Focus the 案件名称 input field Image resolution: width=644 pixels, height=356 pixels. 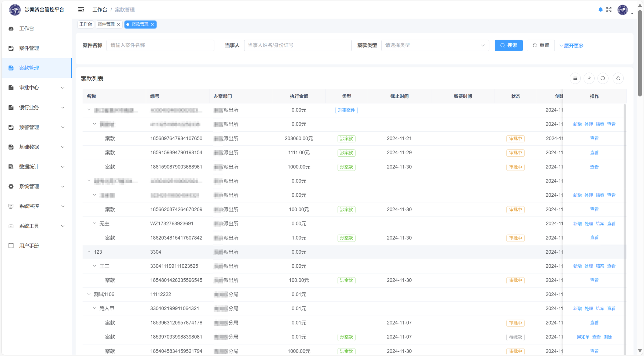click(x=160, y=45)
